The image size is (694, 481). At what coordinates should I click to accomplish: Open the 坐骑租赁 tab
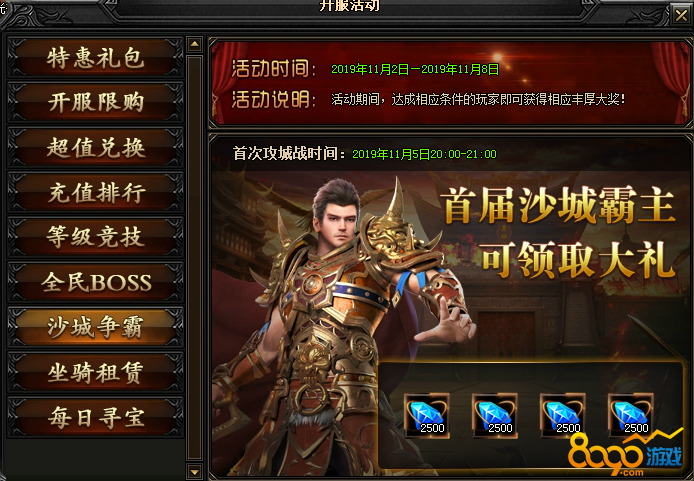click(x=96, y=373)
